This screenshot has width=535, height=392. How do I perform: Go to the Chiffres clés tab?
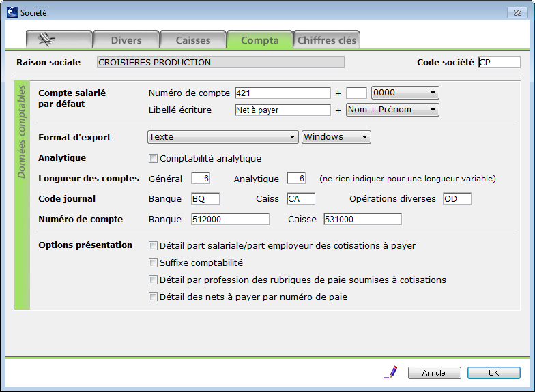pyautogui.click(x=327, y=40)
